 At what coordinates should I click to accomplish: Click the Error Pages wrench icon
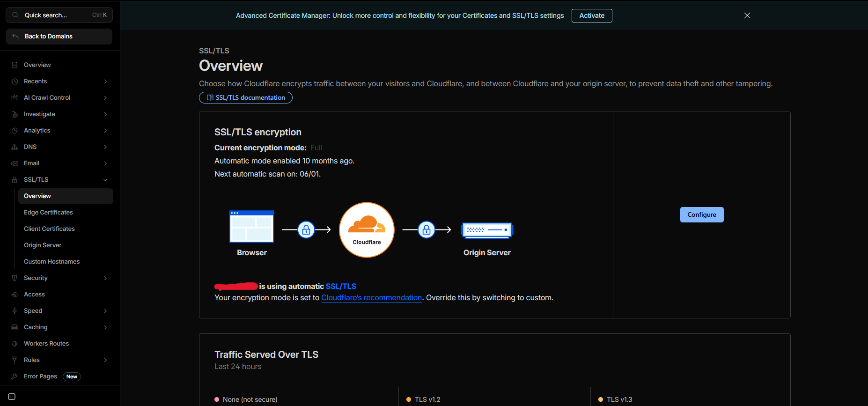[x=15, y=376]
